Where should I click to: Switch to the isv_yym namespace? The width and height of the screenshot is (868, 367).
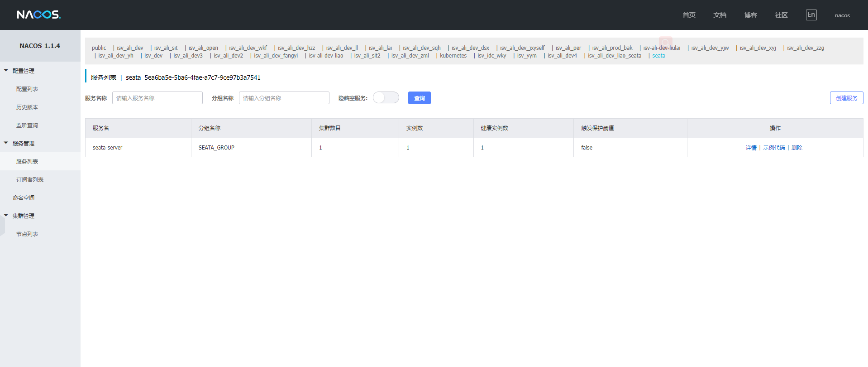point(527,56)
